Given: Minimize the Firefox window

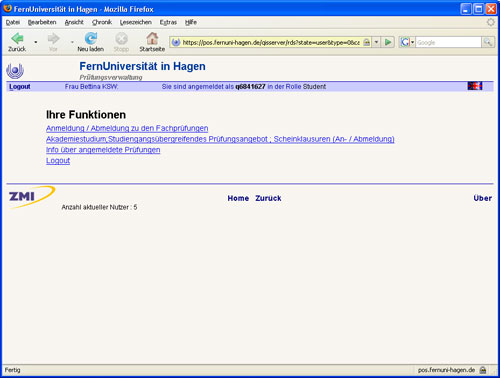Looking at the screenshot, I should tap(466, 9).
